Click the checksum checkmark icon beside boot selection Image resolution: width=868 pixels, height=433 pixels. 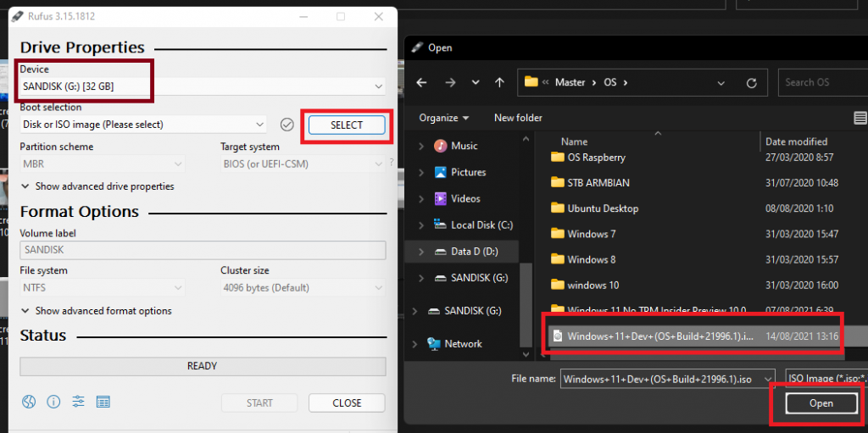coord(287,125)
